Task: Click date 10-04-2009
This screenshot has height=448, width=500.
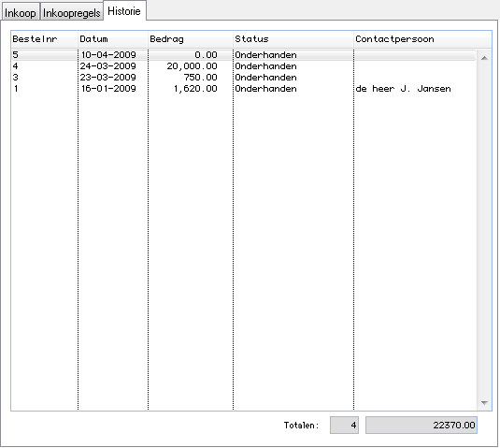Action: pyautogui.click(x=108, y=55)
